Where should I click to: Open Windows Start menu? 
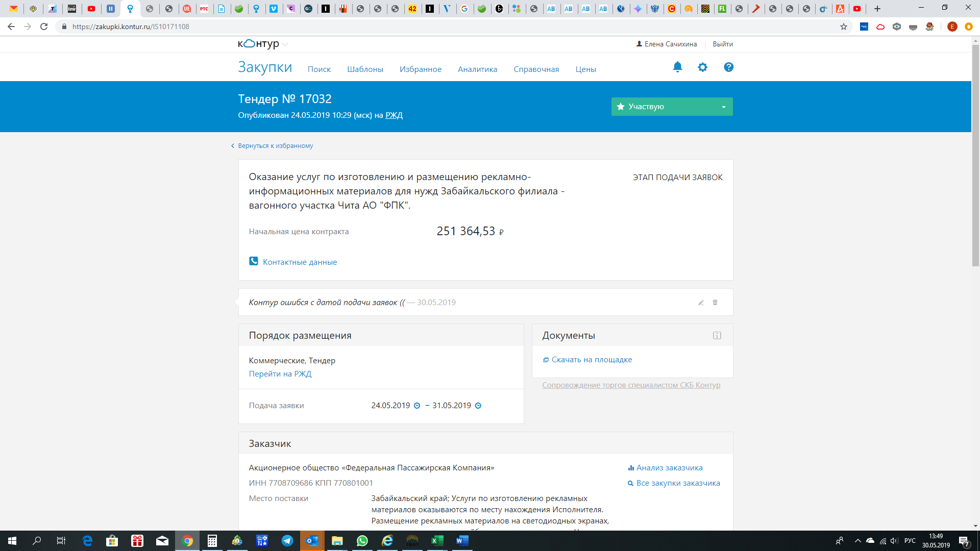12,541
